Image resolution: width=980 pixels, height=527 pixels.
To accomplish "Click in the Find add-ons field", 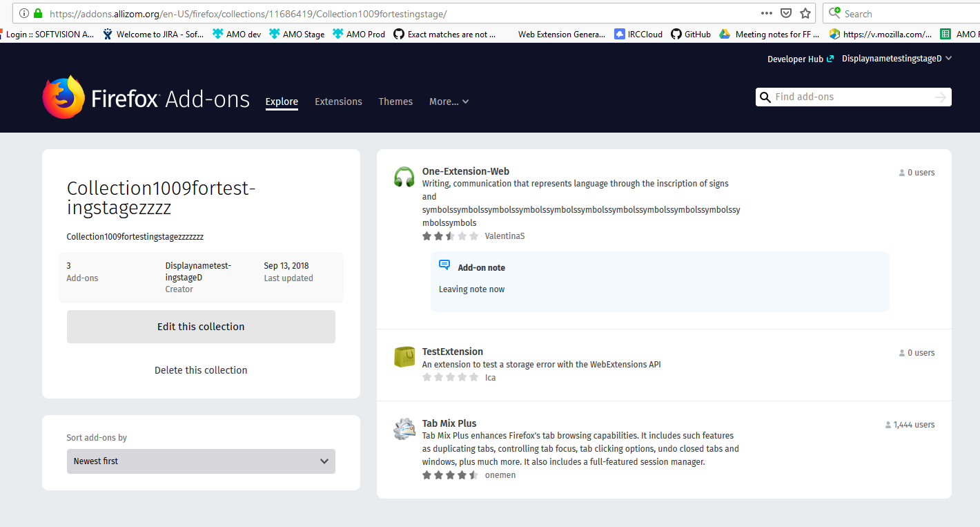I will click(853, 97).
